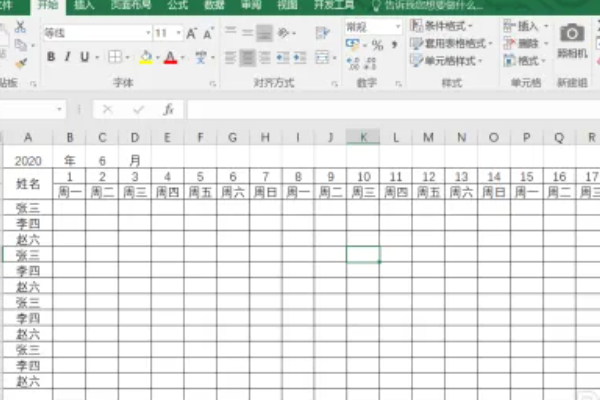Open the borders dropdown arrow

[127, 57]
